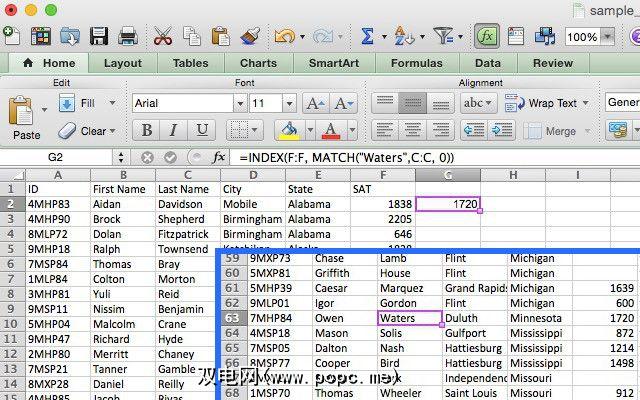Create a new workbook from the toolbar icon
The width and height of the screenshot is (640, 400).
click(11, 36)
